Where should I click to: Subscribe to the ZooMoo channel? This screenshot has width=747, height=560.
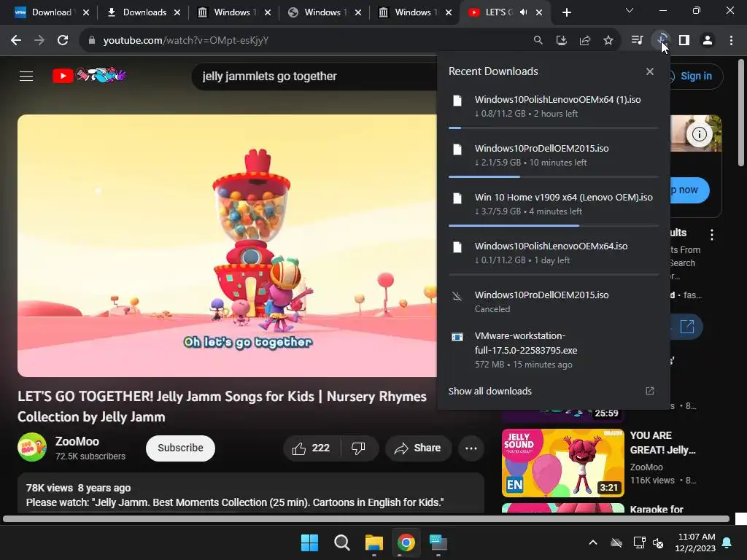click(181, 448)
